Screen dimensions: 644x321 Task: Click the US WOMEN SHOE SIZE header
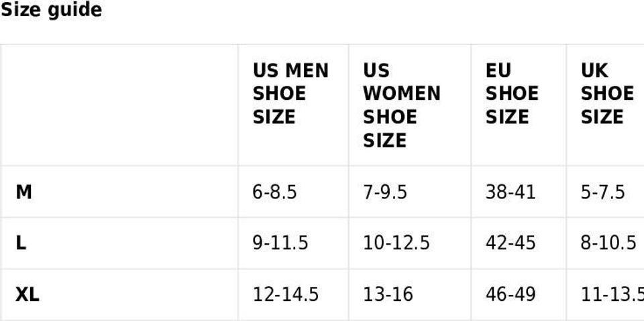pos(401,105)
